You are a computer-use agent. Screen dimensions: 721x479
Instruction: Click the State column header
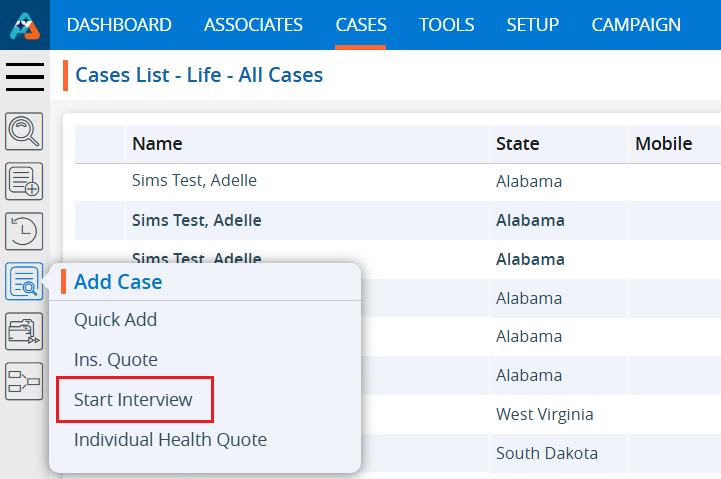517,144
